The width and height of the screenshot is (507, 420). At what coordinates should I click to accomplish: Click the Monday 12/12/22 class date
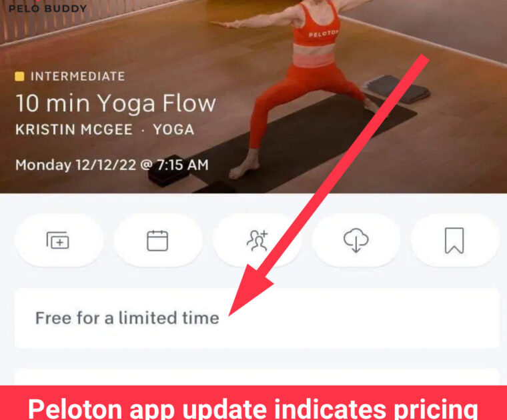coord(112,165)
